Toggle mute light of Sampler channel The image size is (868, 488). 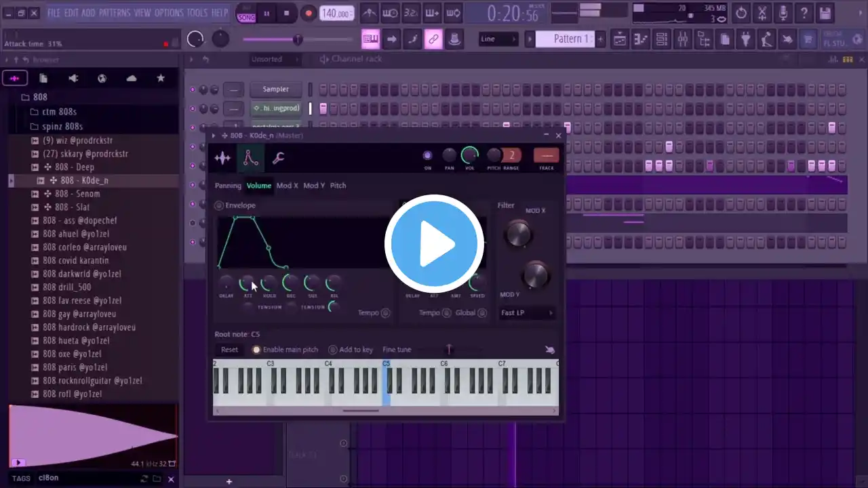click(x=193, y=89)
